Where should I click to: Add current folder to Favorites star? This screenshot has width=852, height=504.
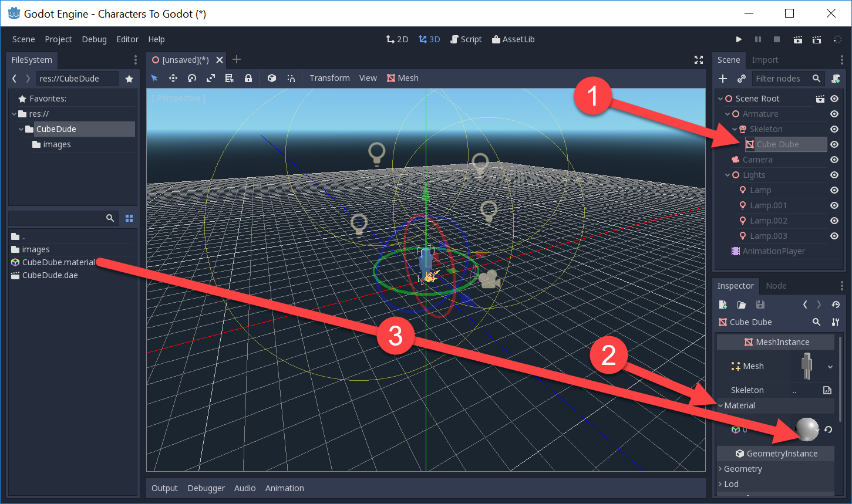[129, 79]
